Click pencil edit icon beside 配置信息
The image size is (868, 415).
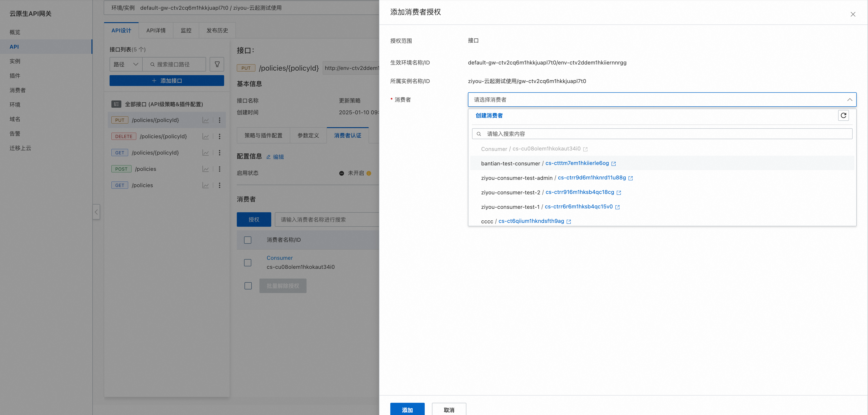pyautogui.click(x=269, y=157)
